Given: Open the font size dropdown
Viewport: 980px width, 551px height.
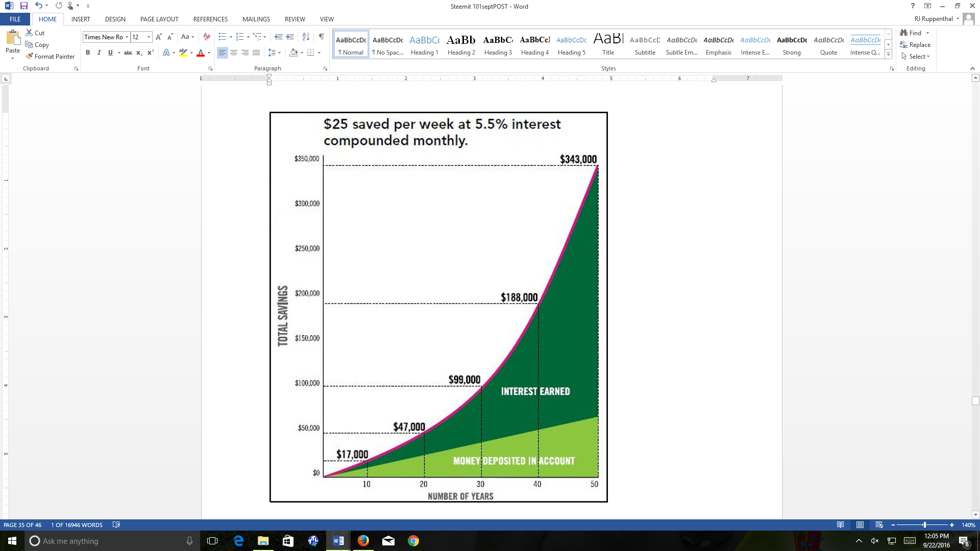Looking at the screenshot, I should pyautogui.click(x=149, y=37).
